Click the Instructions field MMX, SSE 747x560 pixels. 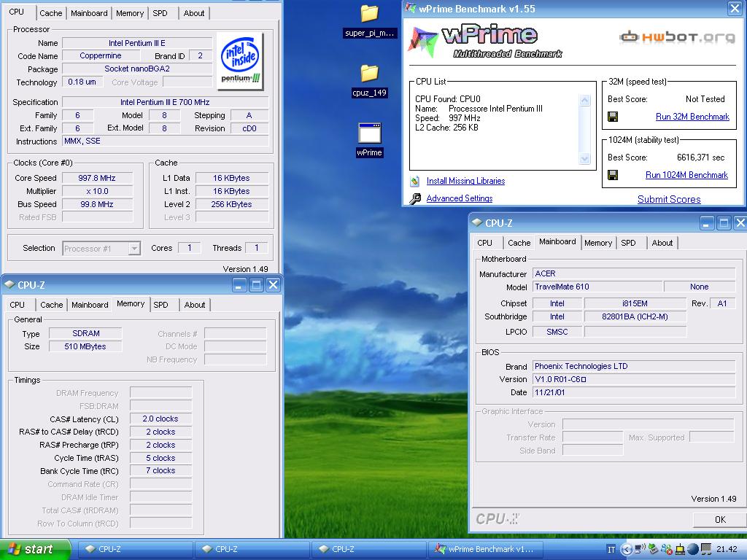(166, 141)
